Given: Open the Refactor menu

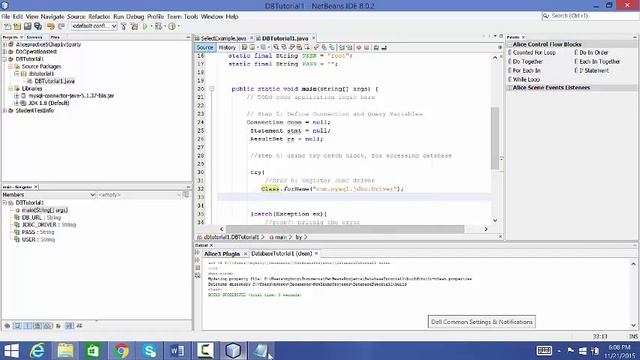Looking at the screenshot, I should coord(99,17).
